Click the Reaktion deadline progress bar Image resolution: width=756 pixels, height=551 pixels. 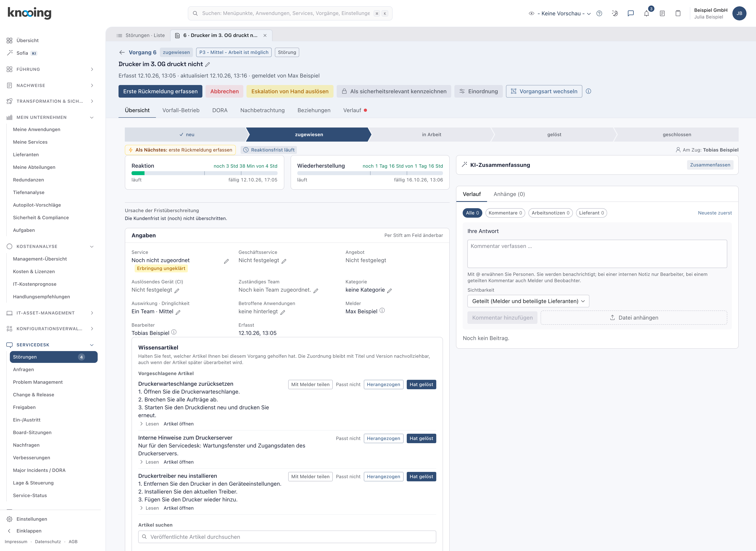pyautogui.click(x=204, y=173)
